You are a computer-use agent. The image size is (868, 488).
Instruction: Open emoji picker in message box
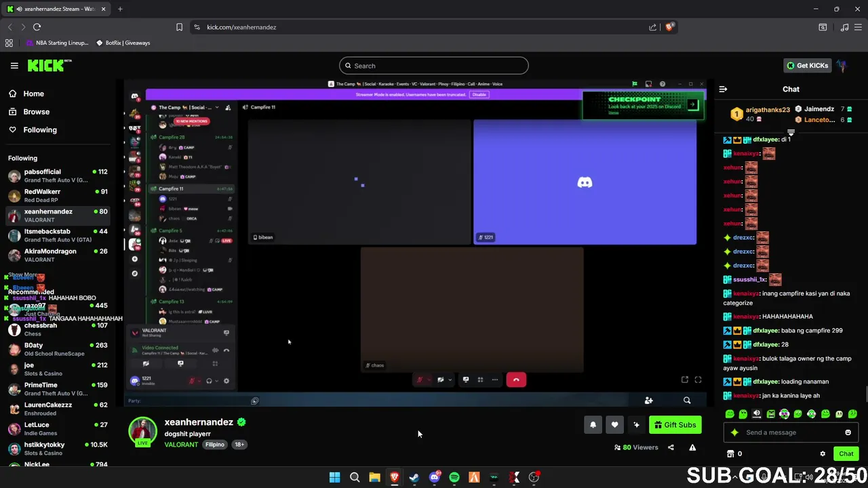[848, 432]
